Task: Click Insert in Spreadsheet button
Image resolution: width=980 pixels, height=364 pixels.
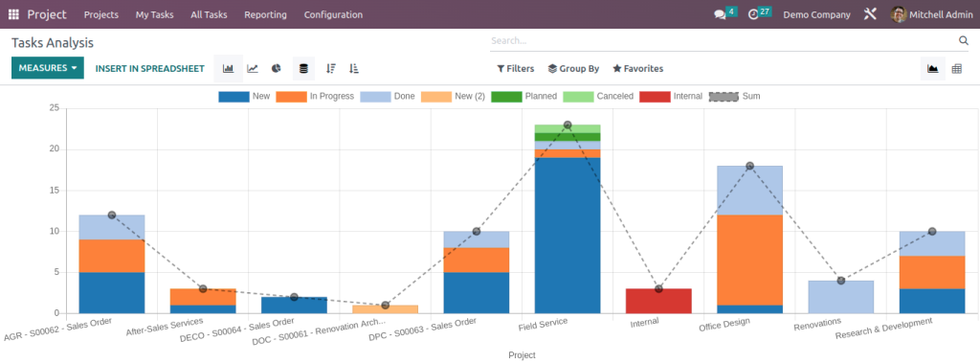Action: click(x=150, y=68)
